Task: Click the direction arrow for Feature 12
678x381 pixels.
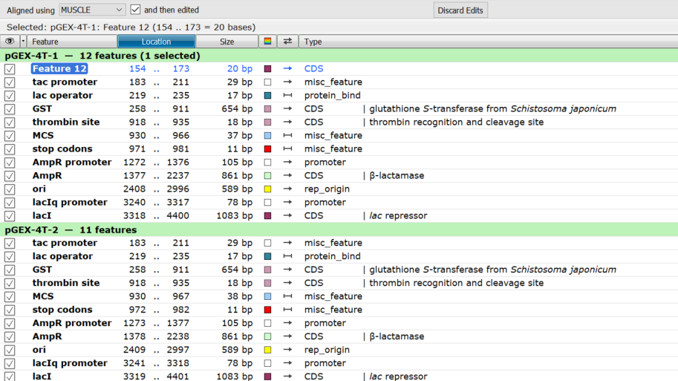Action: 288,68
